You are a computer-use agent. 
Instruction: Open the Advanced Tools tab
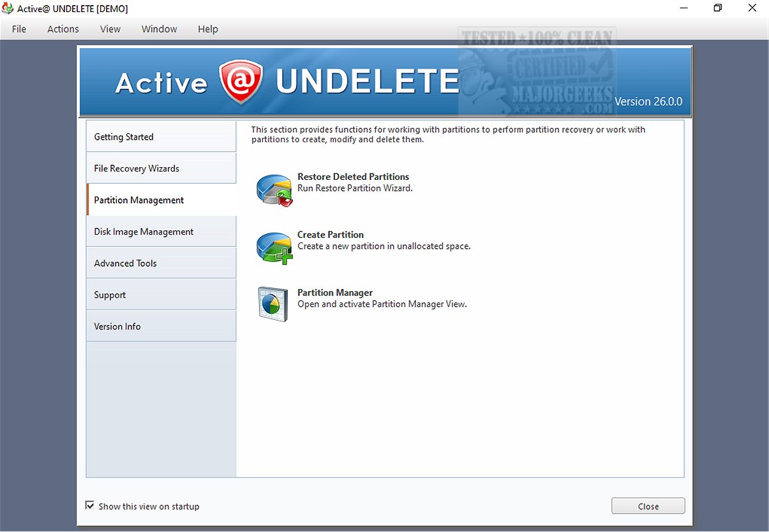(x=161, y=263)
